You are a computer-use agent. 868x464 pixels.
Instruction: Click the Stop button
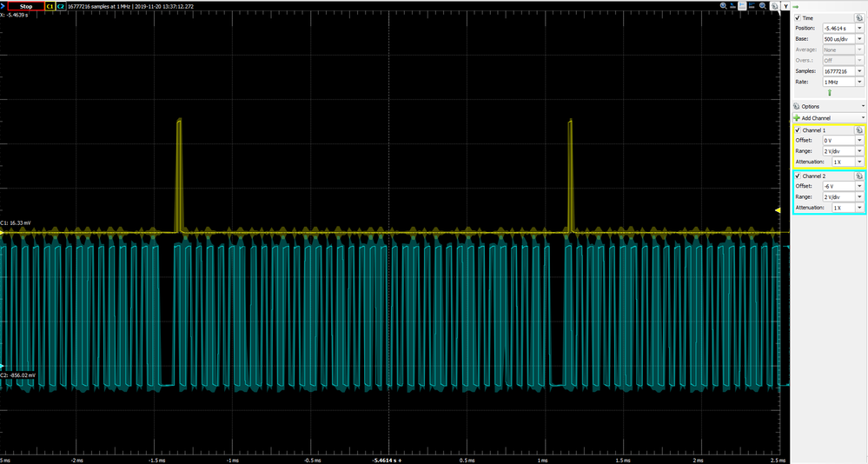click(26, 7)
